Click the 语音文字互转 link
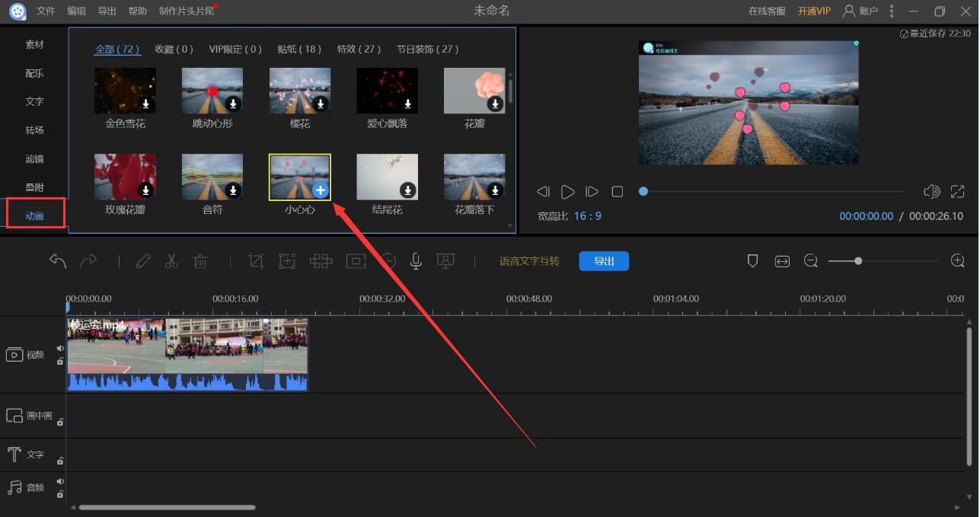 [x=529, y=261]
